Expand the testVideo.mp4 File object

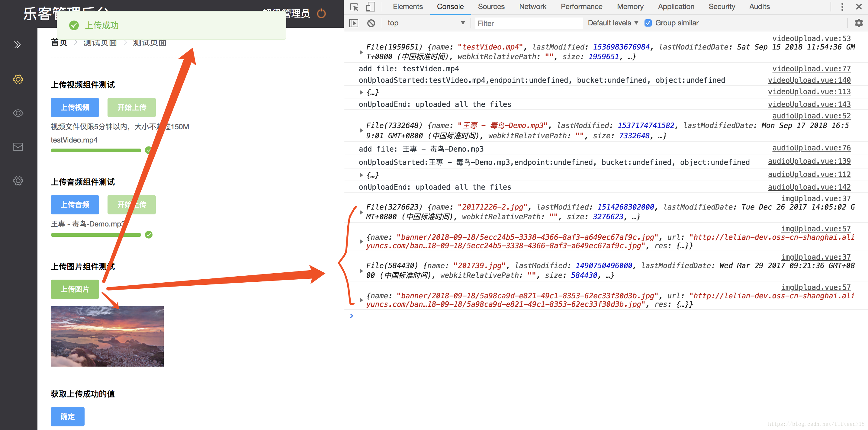pyautogui.click(x=361, y=52)
